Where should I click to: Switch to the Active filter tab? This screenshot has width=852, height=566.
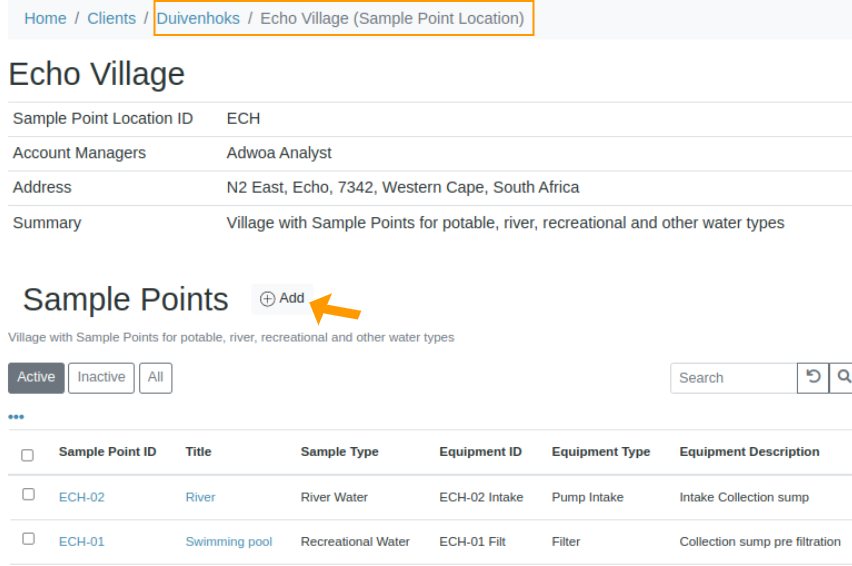tap(36, 377)
